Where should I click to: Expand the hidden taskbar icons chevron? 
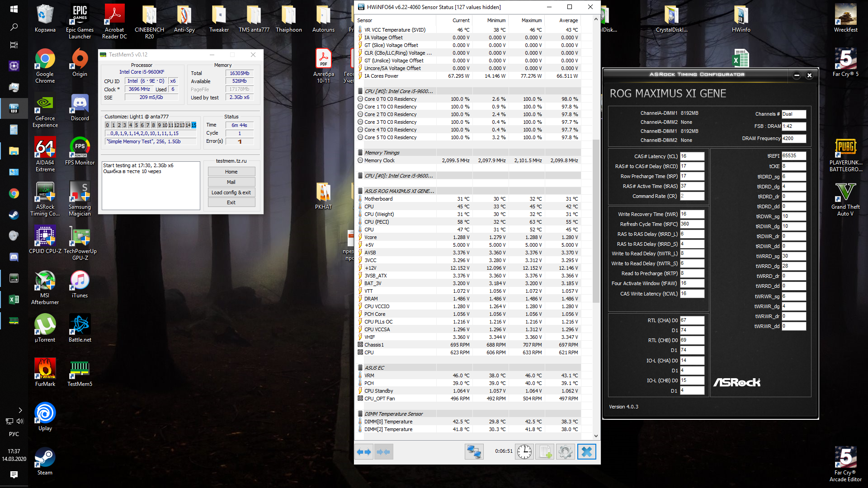(x=20, y=410)
